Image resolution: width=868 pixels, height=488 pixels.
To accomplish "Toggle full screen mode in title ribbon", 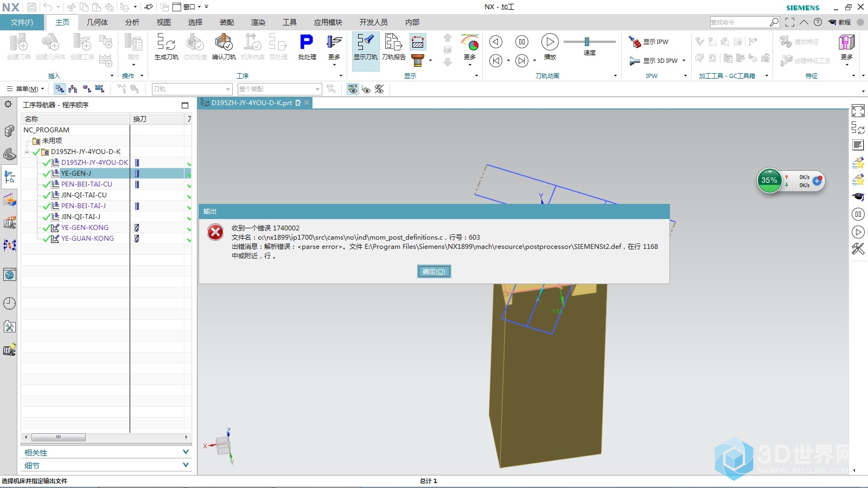I will (x=790, y=22).
